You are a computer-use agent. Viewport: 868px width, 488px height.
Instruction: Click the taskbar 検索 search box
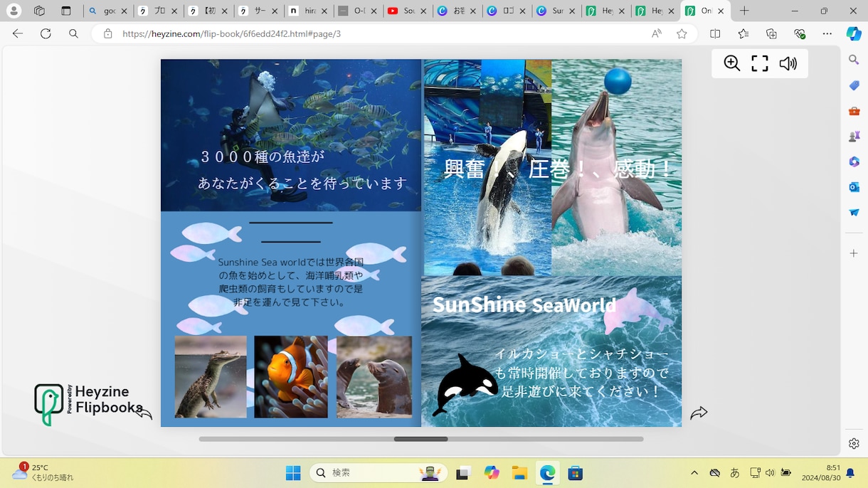tap(379, 473)
